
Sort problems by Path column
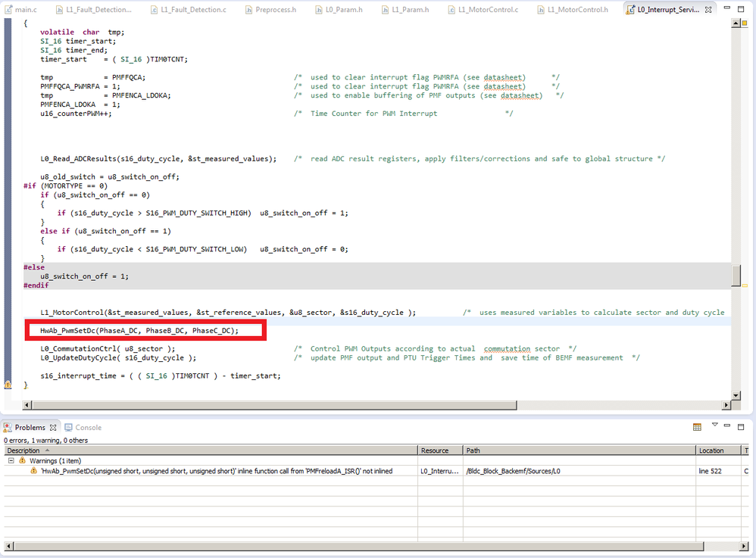[x=579, y=450]
